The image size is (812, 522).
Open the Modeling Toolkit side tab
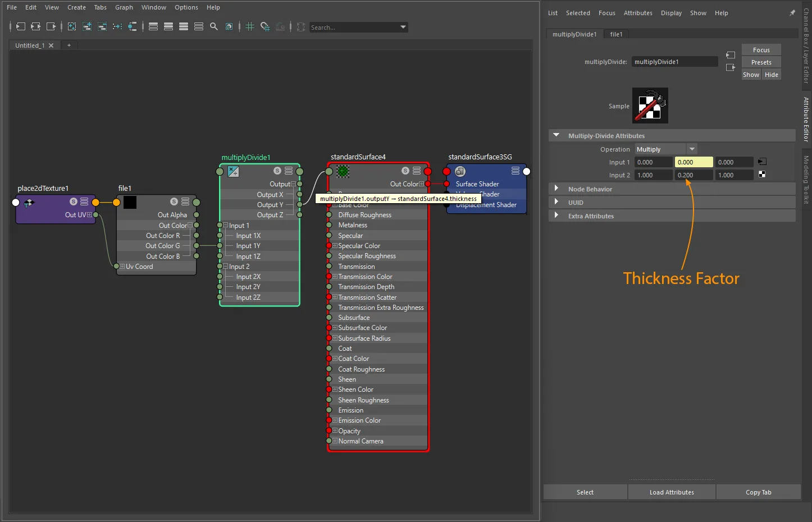pyautogui.click(x=806, y=180)
